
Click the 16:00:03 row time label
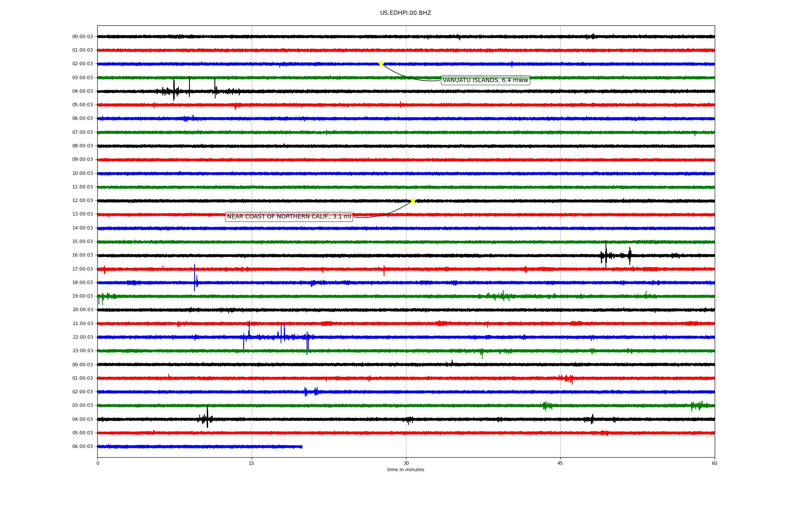pyautogui.click(x=82, y=255)
